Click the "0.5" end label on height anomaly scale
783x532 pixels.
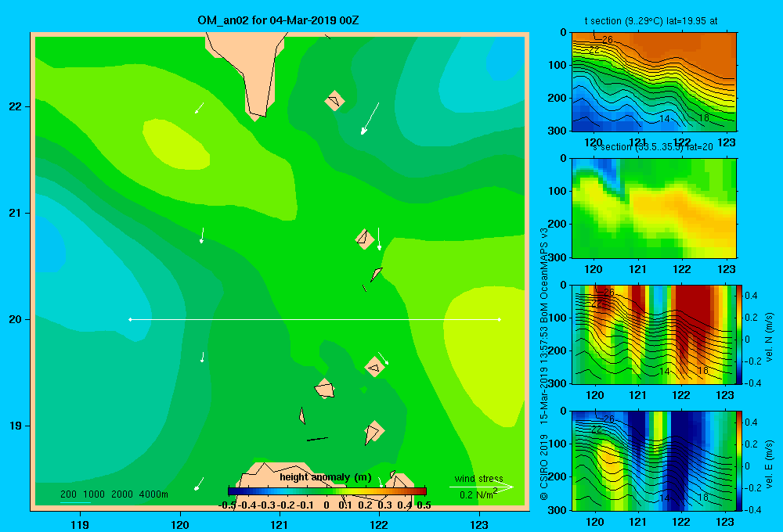(424, 505)
